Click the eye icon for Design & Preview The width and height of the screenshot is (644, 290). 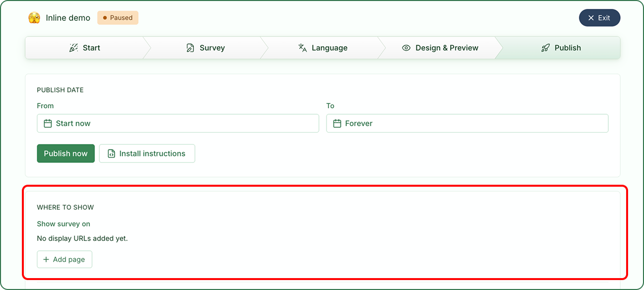pyautogui.click(x=406, y=48)
